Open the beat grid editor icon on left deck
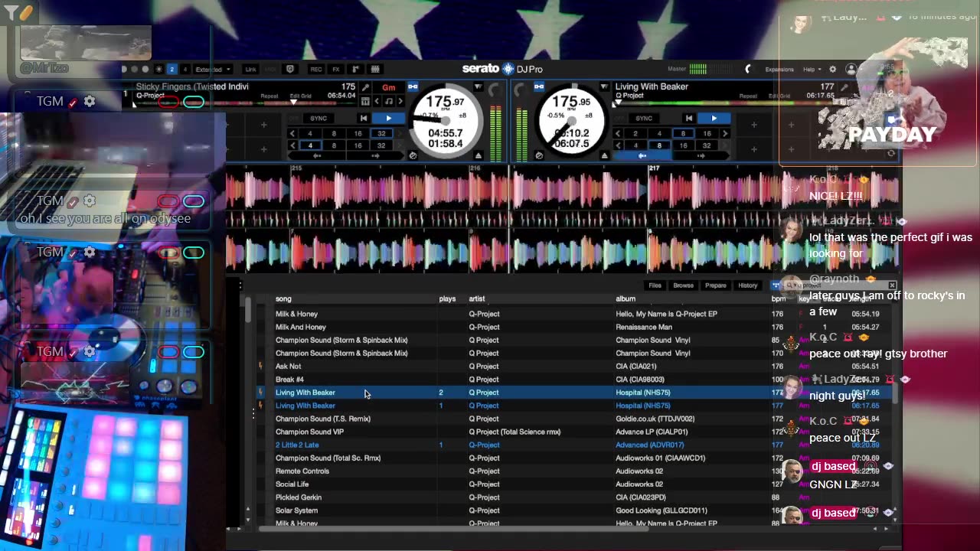The height and width of the screenshot is (551, 980). pyautogui.click(x=365, y=101)
